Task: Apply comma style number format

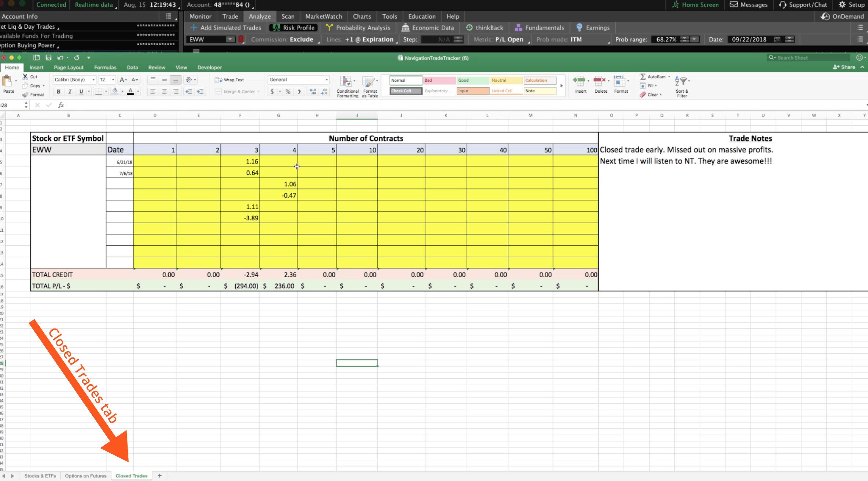Action: click(x=299, y=92)
